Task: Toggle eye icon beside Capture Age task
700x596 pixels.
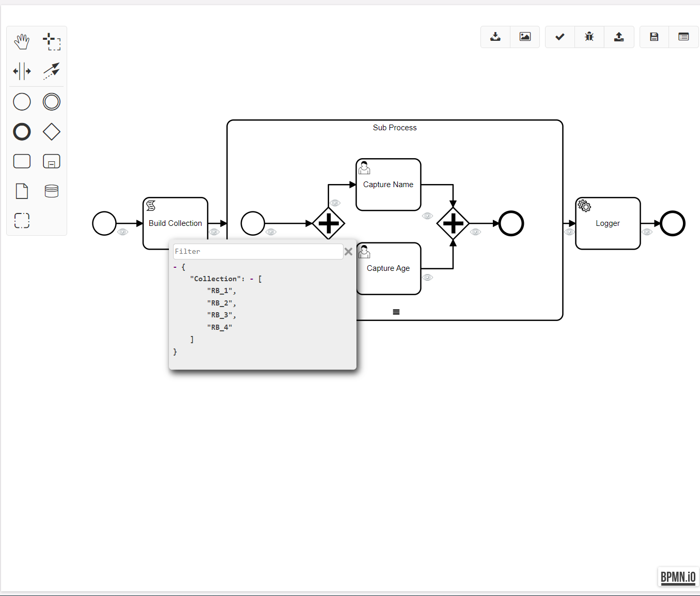Action: 427,278
